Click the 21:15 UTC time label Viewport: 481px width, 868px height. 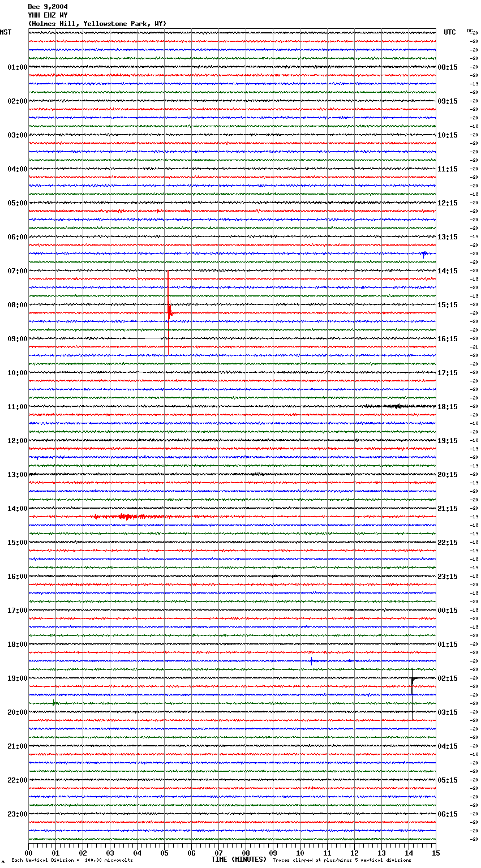[x=448, y=509]
